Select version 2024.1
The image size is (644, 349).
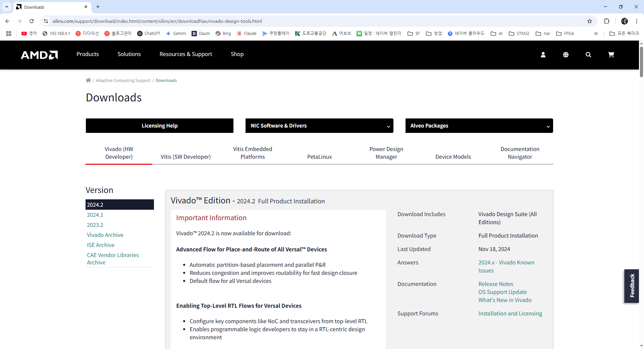[x=95, y=215]
